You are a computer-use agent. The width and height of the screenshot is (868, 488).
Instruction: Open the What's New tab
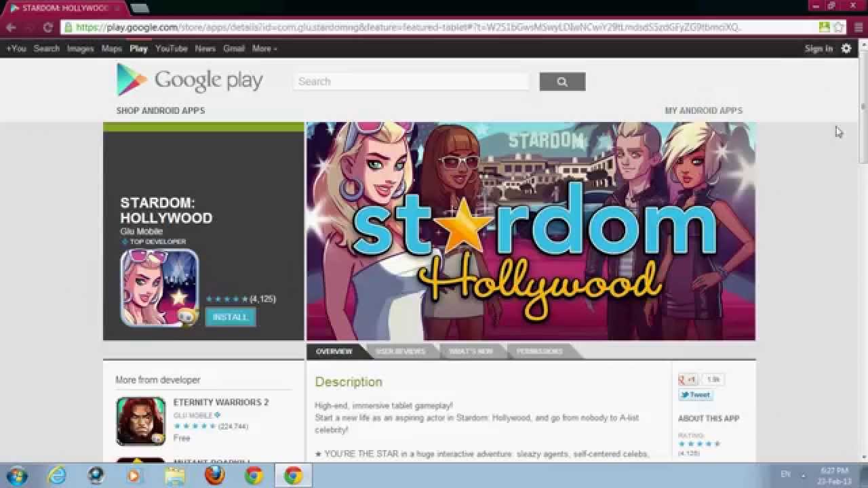click(471, 351)
